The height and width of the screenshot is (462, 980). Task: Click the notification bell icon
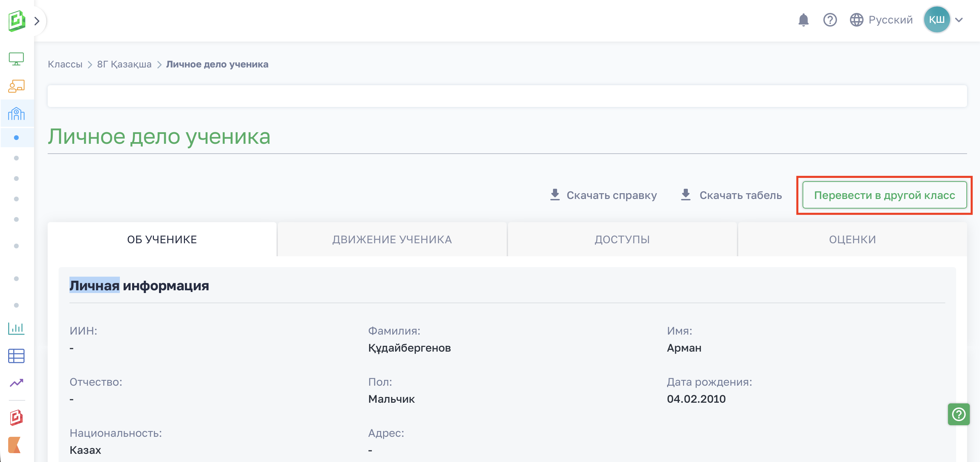point(803,20)
